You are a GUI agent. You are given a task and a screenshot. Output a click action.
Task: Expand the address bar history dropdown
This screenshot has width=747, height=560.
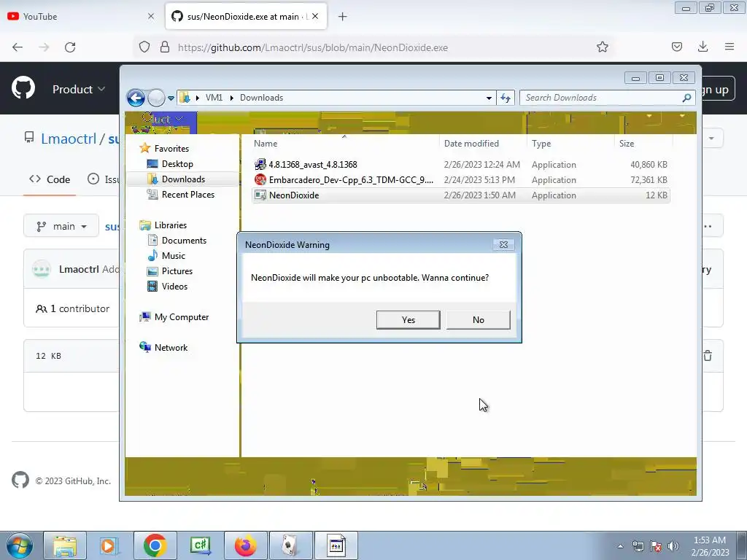point(489,98)
